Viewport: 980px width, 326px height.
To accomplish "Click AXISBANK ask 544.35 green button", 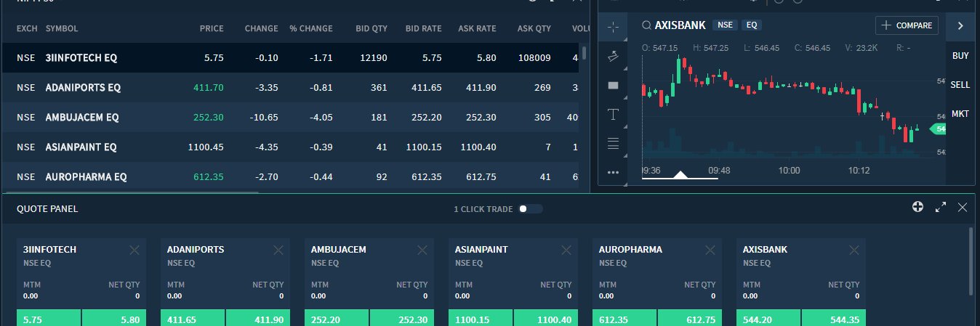I will (x=834, y=318).
